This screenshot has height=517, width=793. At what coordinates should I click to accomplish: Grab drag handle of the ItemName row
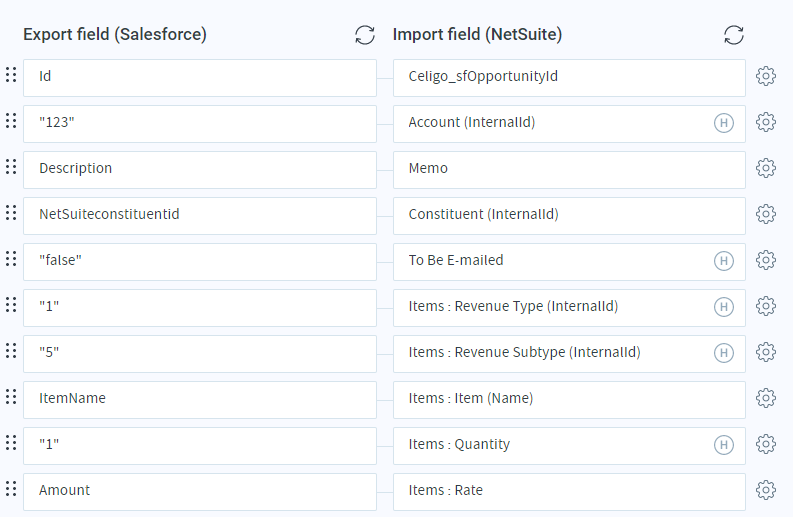(x=11, y=397)
